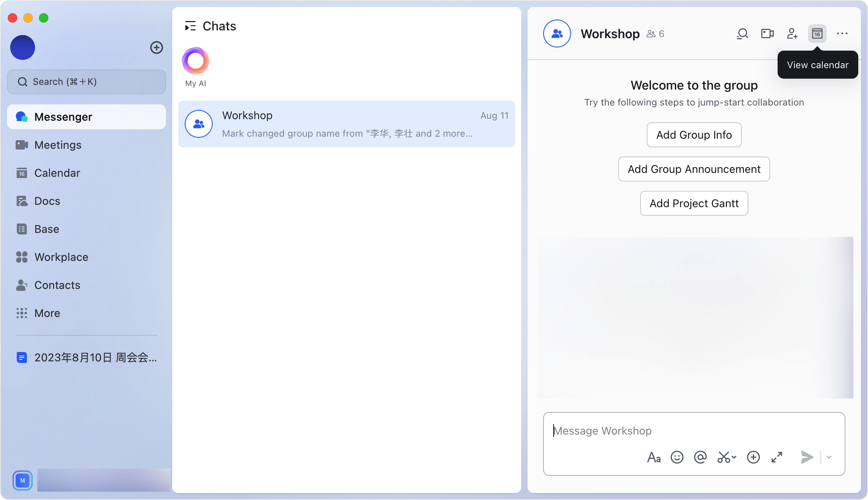Switch to the Meetings section
Viewport: 868px width, 500px height.
[57, 145]
